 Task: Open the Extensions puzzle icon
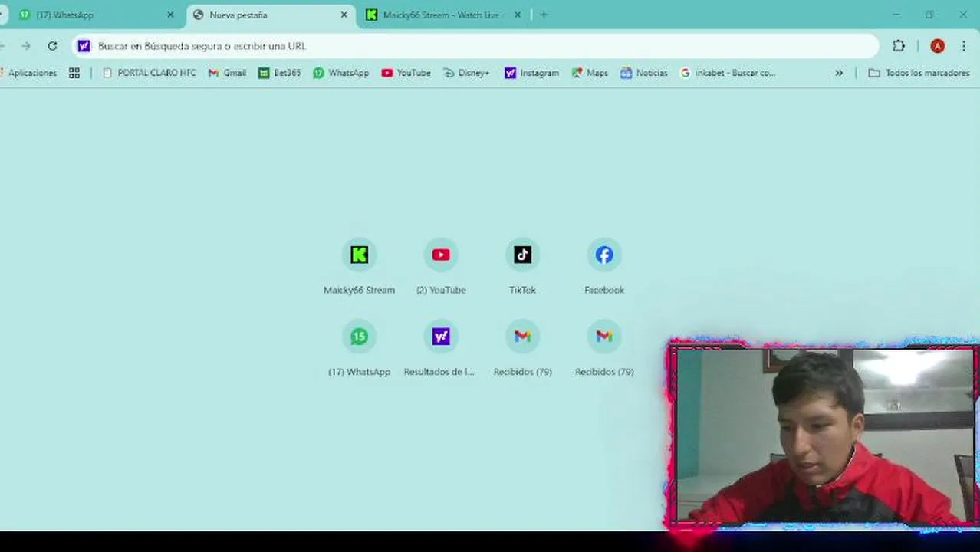(x=899, y=46)
